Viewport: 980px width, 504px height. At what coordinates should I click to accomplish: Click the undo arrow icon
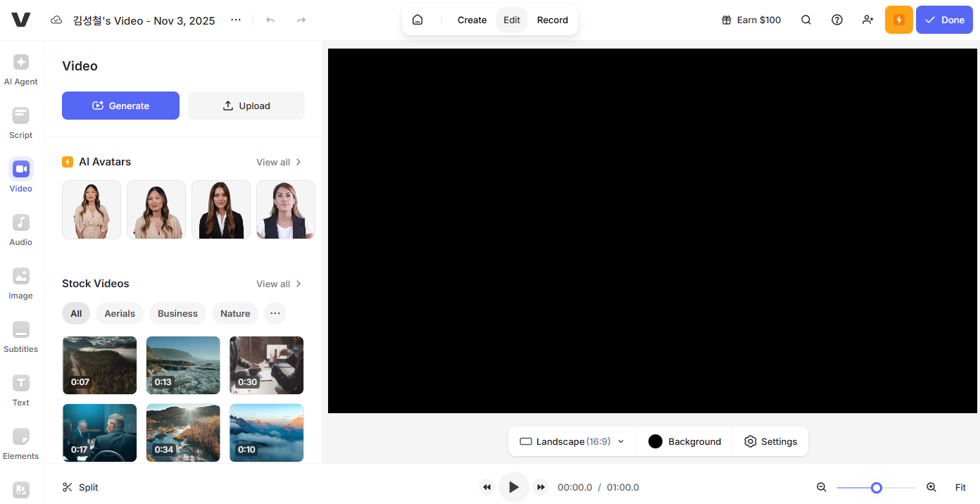[270, 20]
